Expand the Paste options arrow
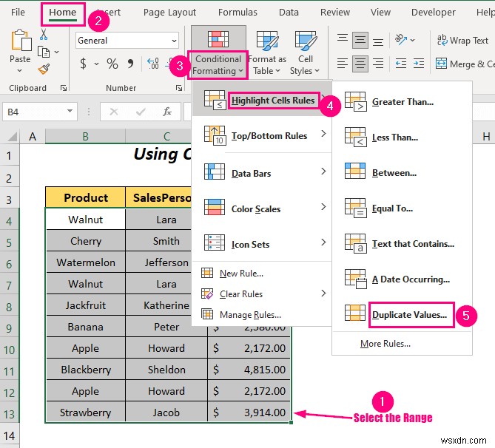 point(19,71)
